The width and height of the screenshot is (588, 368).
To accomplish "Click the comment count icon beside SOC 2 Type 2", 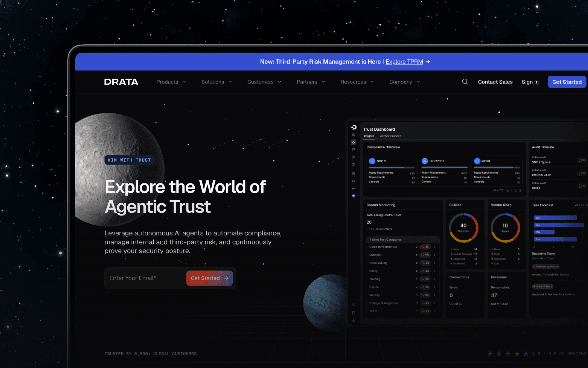I will pyautogui.click(x=582, y=160).
